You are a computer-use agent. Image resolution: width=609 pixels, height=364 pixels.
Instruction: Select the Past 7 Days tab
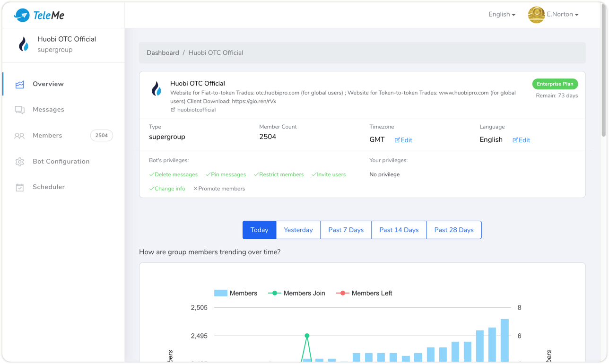pos(346,230)
